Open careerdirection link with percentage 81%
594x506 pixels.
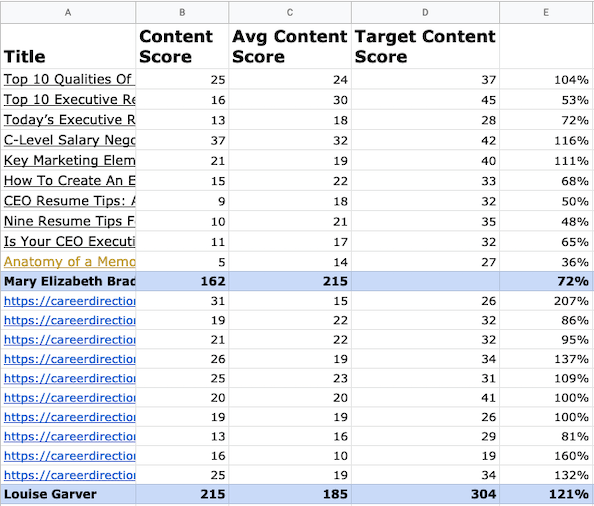[69, 436]
